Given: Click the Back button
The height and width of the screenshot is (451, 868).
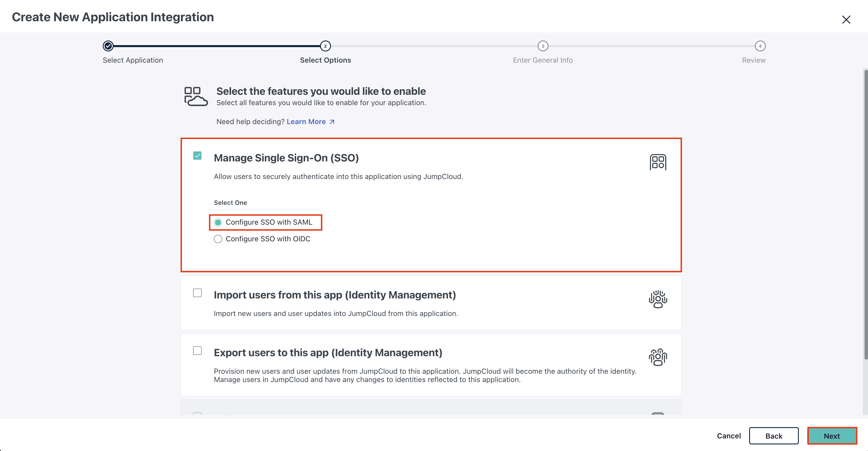Looking at the screenshot, I should click(x=774, y=436).
